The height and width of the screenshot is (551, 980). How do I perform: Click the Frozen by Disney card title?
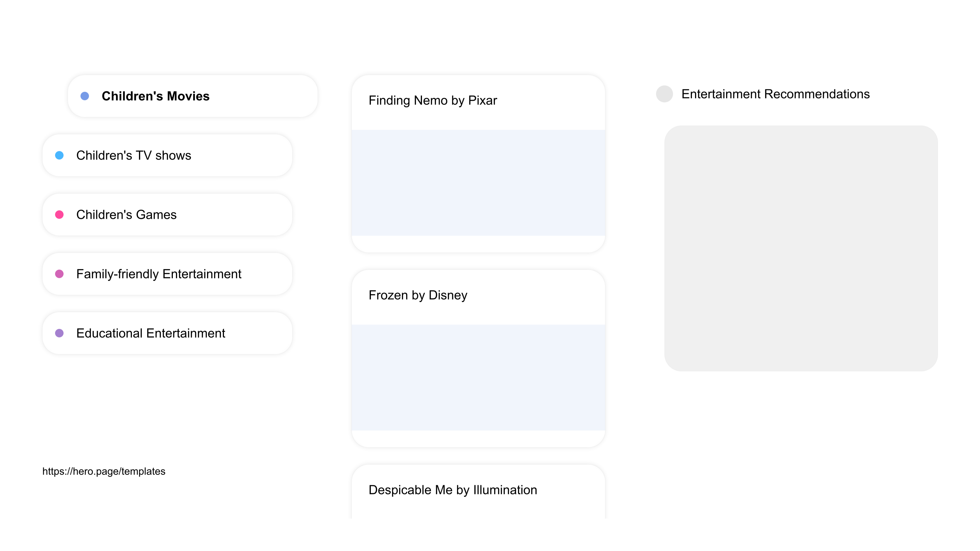(x=418, y=295)
